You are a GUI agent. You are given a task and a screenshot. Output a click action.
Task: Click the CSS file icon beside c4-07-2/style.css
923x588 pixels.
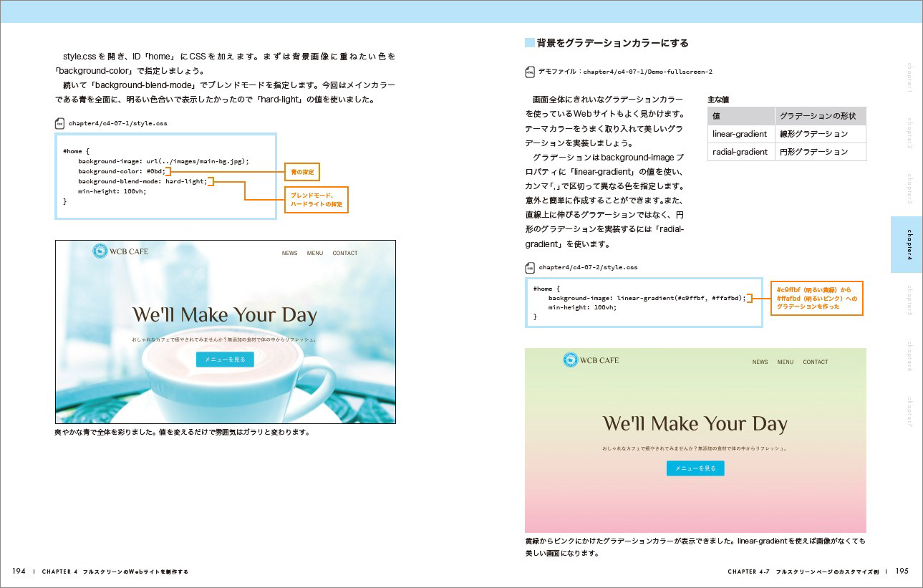pyautogui.click(x=530, y=268)
